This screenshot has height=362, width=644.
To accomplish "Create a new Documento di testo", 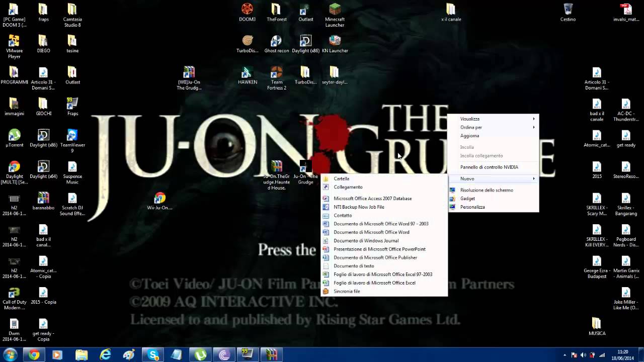I will click(384, 266).
